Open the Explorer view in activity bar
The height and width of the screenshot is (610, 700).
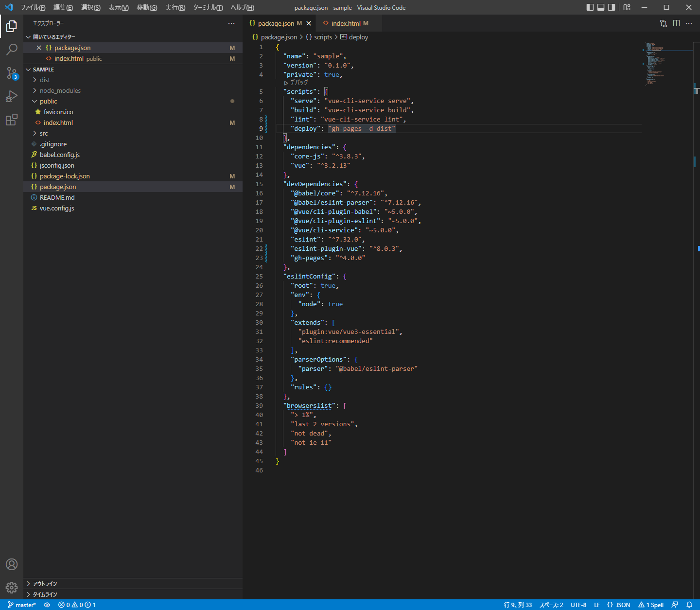tap(12, 26)
